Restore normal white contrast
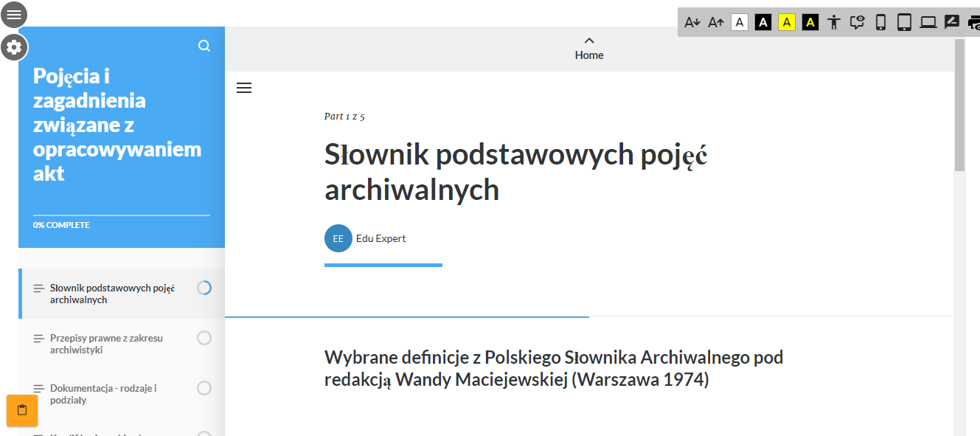The image size is (980, 436). [x=740, y=22]
